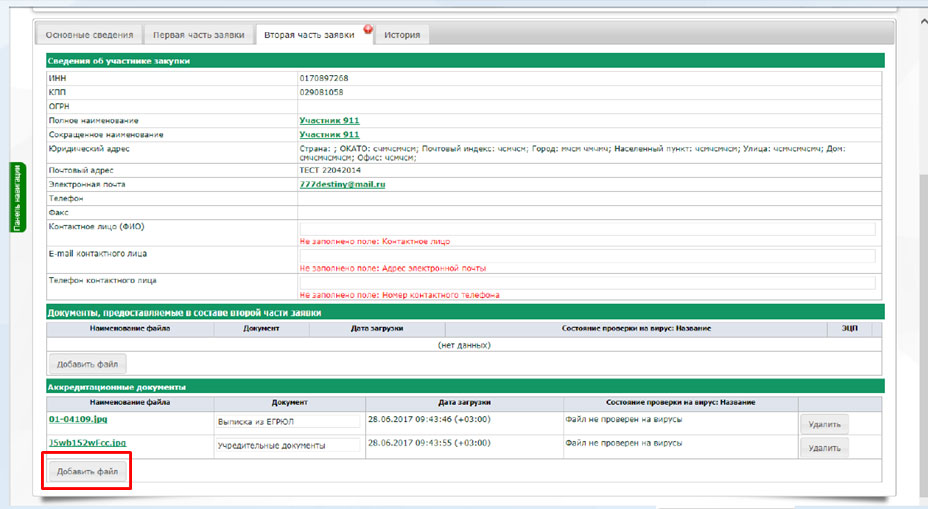This screenshot has height=509, width=928.
Task: Open the Основные сведения tab
Action: click(x=91, y=35)
